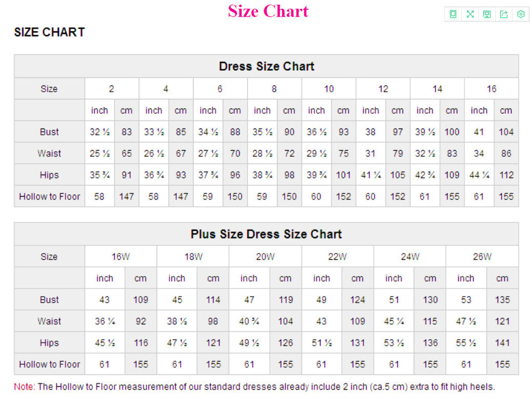Click the Hips row label
This screenshot has height=399, width=532.
49,175
